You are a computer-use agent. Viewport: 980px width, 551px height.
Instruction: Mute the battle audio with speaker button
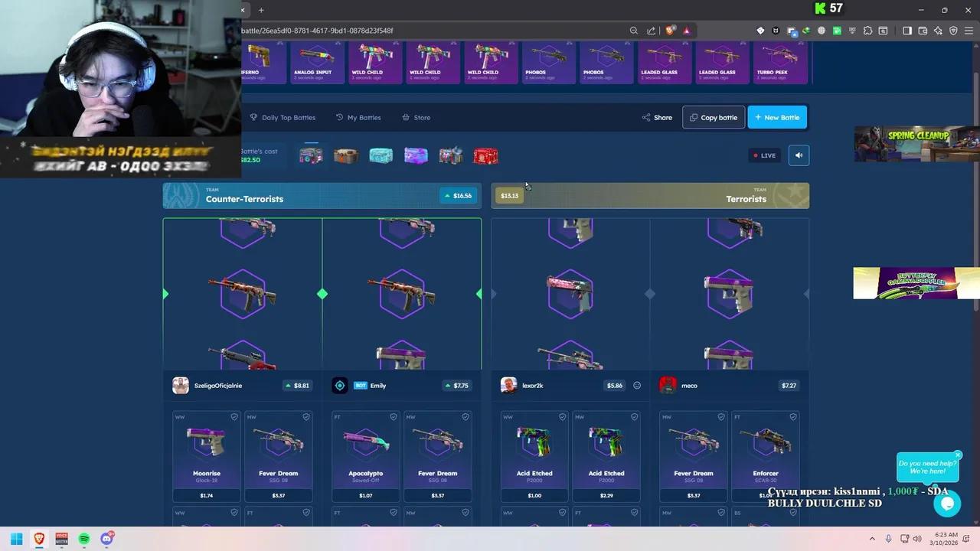799,155
